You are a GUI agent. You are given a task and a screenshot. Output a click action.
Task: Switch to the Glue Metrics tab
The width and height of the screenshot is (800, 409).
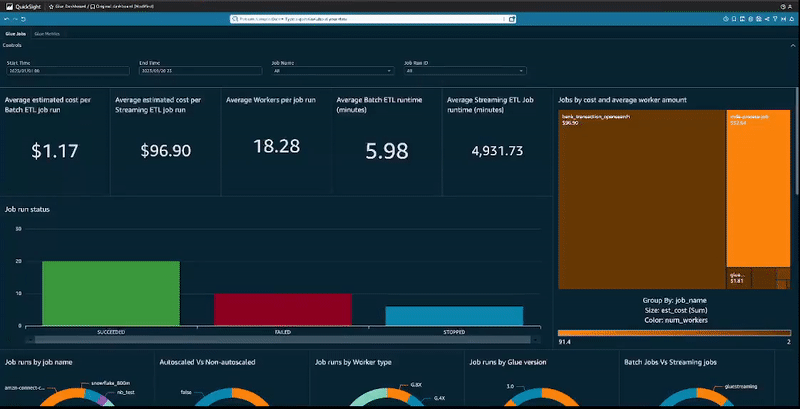[47, 34]
